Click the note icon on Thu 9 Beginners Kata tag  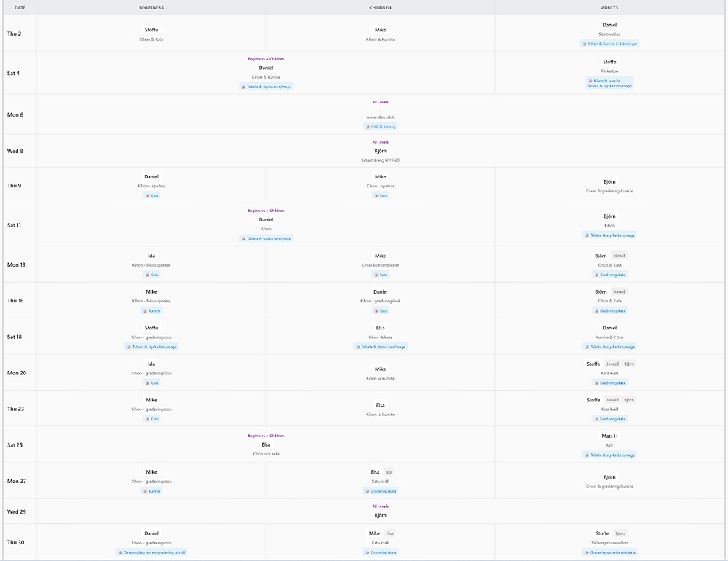point(147,196)
